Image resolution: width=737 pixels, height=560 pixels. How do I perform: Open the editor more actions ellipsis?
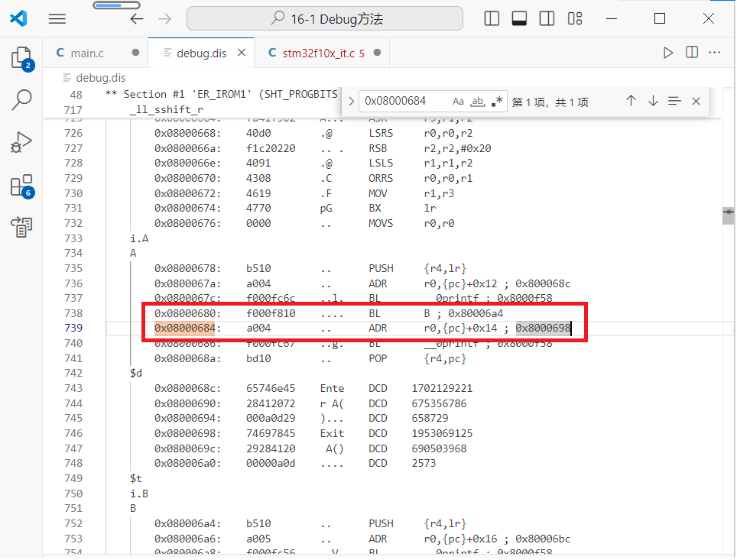click(x=716, y=52)
